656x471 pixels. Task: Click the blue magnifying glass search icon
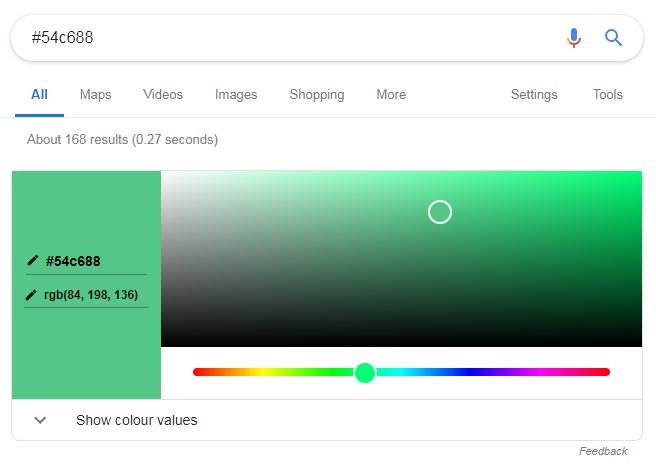(x=613, y=38)
